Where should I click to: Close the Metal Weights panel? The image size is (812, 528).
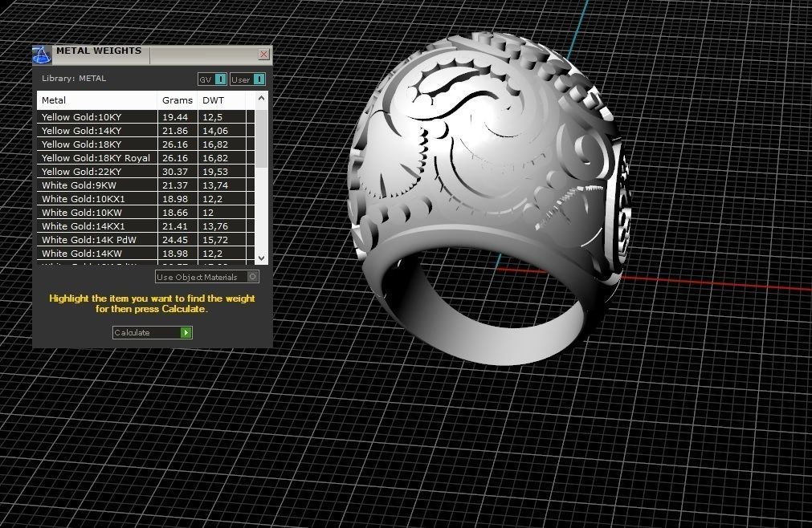[263, 54]
